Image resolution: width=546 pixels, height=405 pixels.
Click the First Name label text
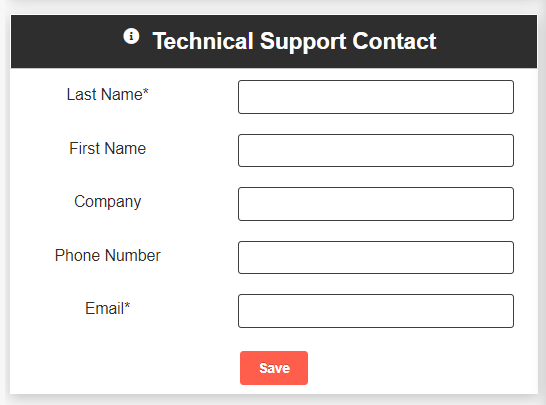coord(108,148)
